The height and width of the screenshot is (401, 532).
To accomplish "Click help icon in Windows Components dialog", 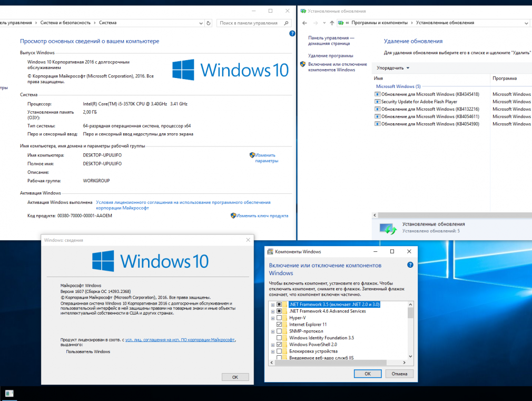I will 410,265.
